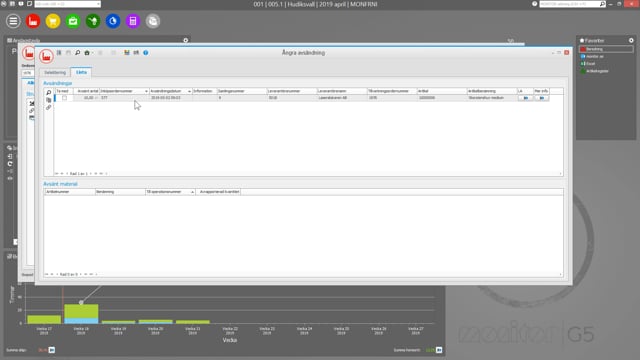This screenshot has width=640, height=360.
Task: Open the blue Time recording module icon
Action: tap(113, 21)
